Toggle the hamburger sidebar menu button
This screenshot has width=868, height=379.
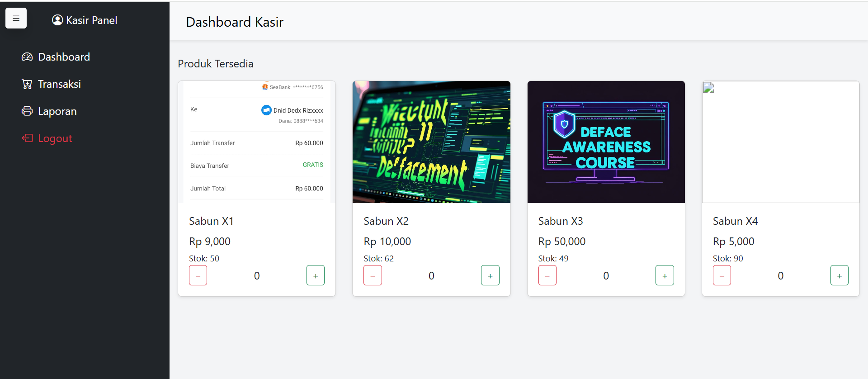pyautogui.click(x=16, y=19)
